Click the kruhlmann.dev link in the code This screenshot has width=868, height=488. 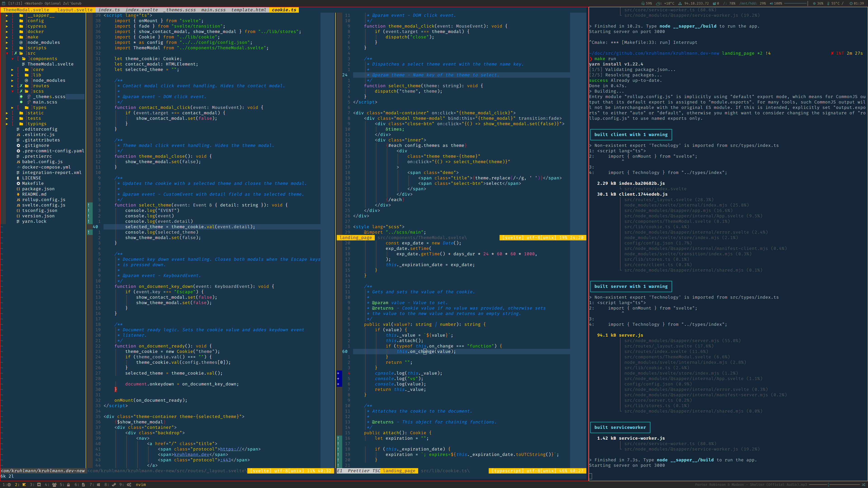point(191,454)
